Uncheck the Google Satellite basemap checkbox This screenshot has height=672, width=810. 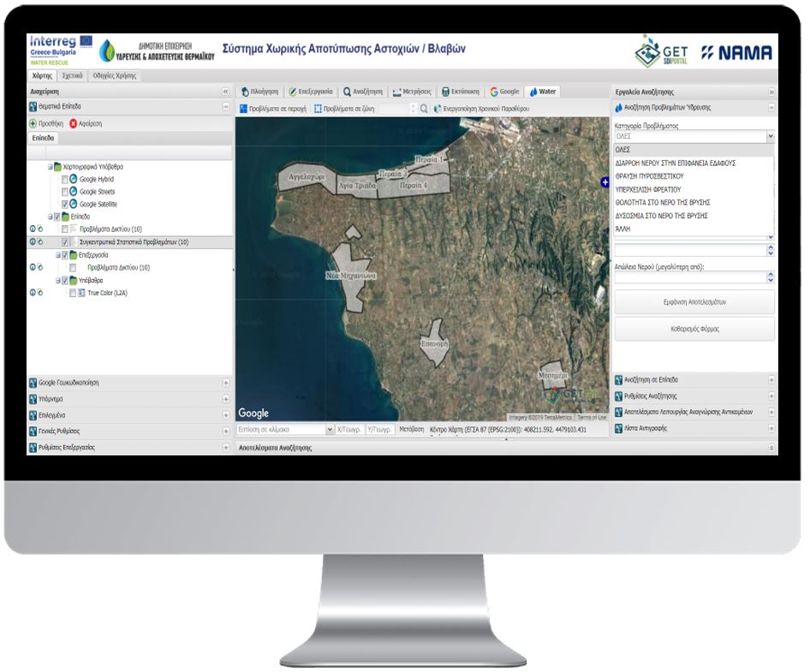[65, 204]
